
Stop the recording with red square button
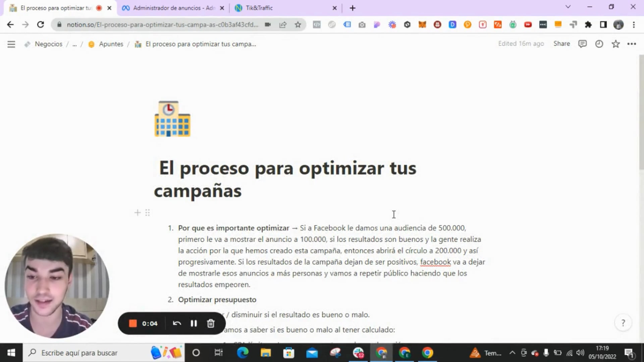pyautogui.click(x=133, y=323)
